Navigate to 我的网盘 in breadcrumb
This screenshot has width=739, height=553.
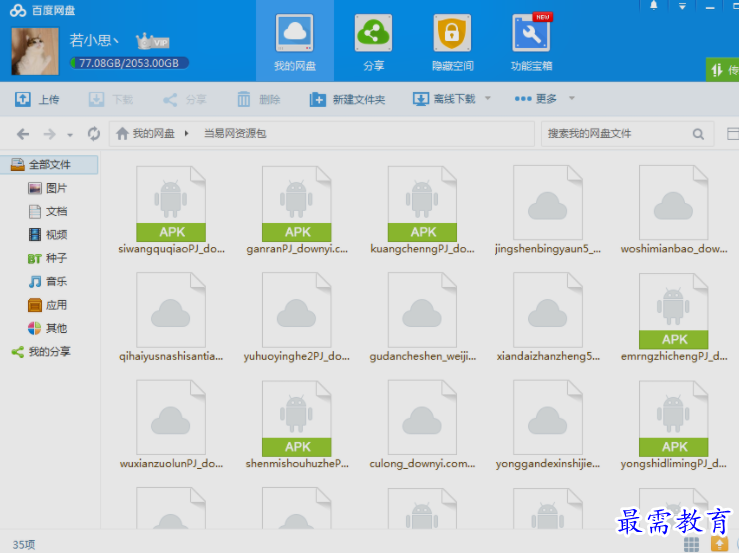(154, 133)
